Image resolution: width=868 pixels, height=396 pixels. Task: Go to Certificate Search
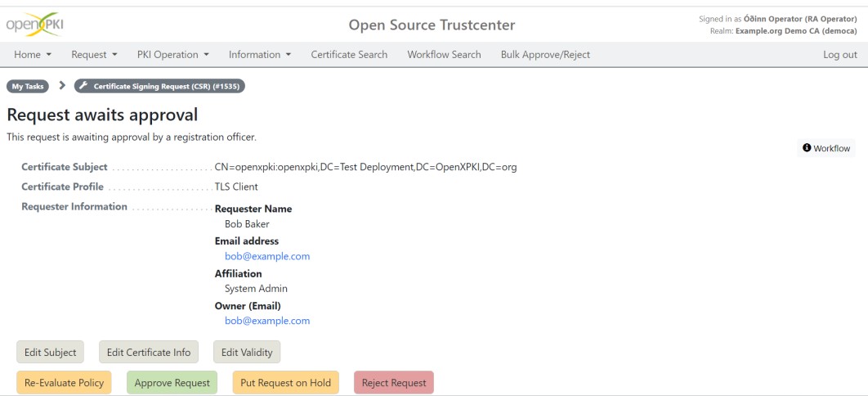coord(349,54)
